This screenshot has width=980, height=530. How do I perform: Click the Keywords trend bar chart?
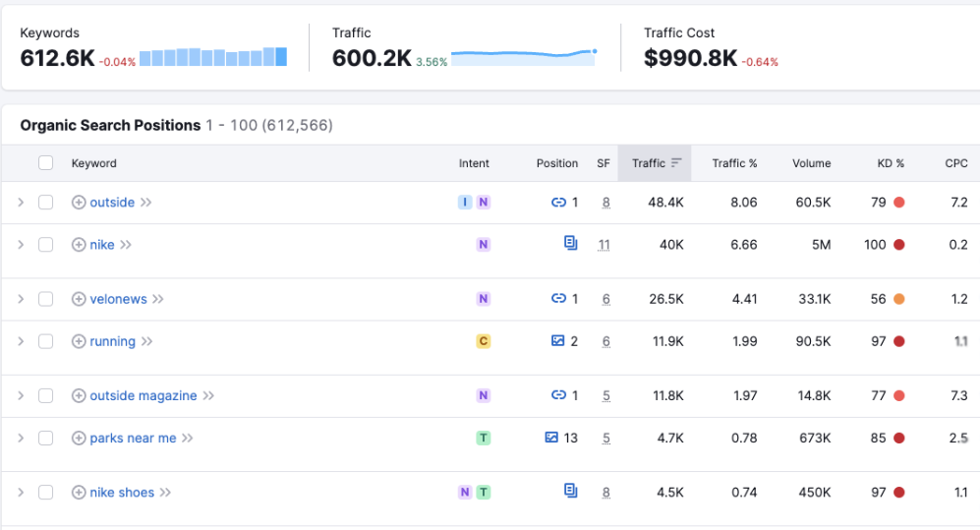coord(213,56)
